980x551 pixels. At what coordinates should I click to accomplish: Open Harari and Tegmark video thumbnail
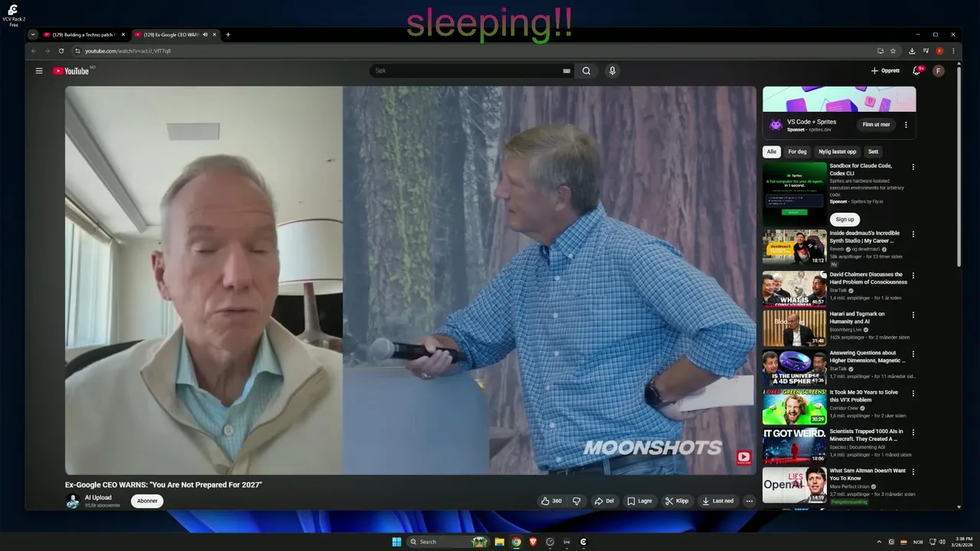794,328
